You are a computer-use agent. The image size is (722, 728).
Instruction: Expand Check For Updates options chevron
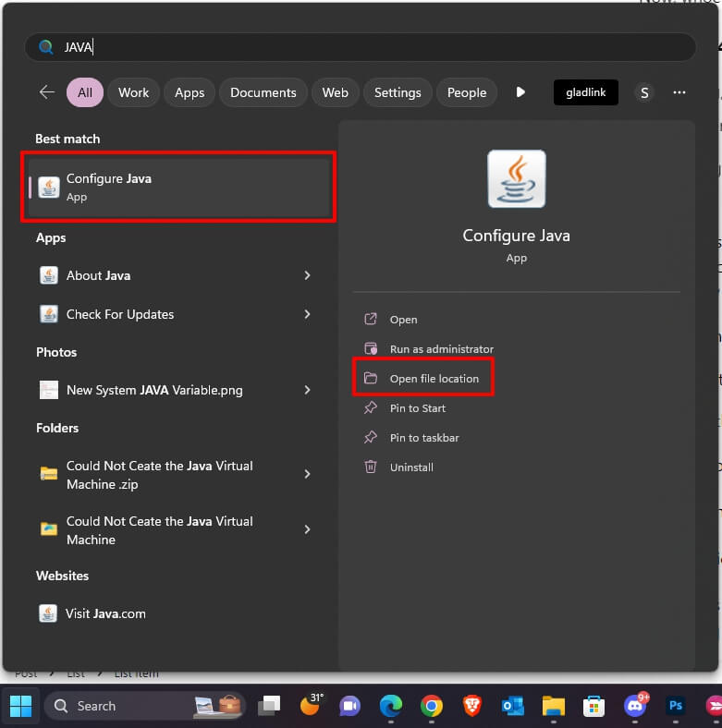307,314
